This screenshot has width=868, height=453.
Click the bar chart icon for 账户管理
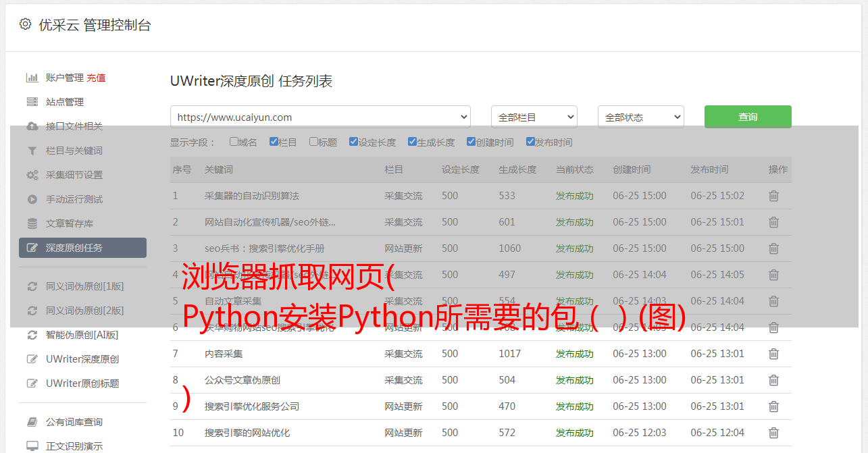(x=32, y=78)
